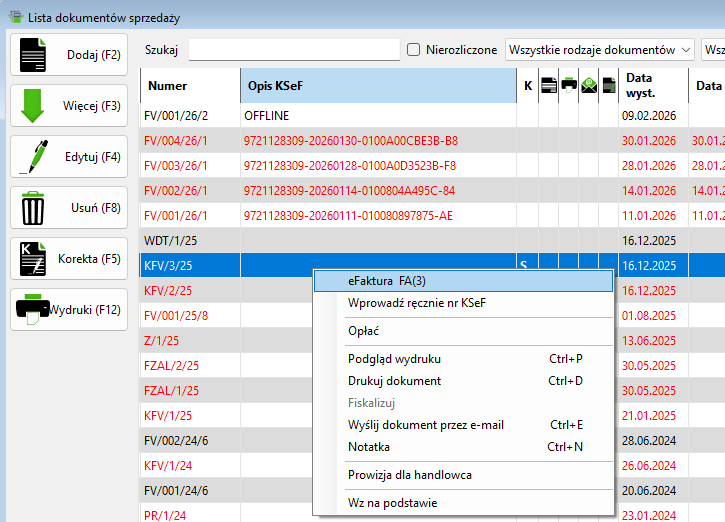The image size is (725, 522).
Task: Click the Korekta (F5) icon button
Action: pyautogui.click(x=69, y=258)
